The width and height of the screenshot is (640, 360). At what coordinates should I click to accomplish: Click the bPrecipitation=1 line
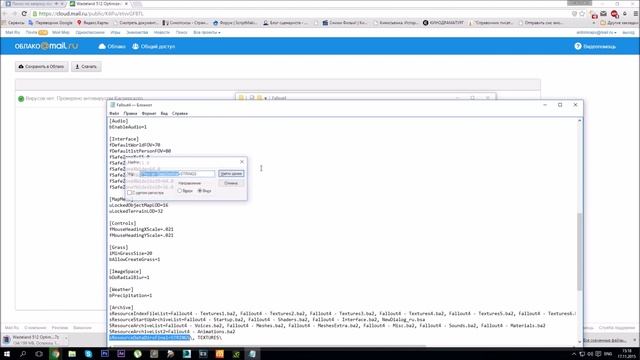pos(131,295)
